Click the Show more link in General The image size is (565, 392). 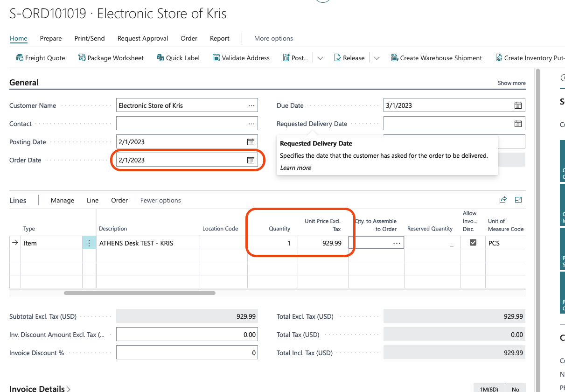[x=511, y=83]
